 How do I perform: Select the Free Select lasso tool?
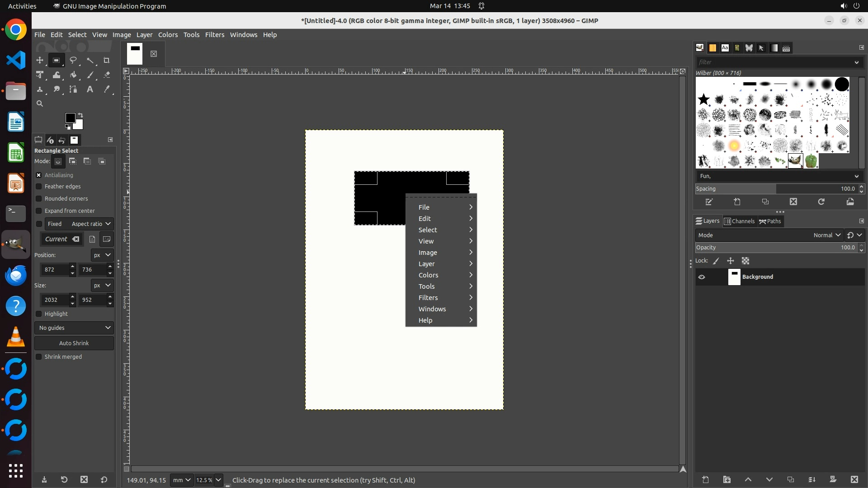point(73,60)
